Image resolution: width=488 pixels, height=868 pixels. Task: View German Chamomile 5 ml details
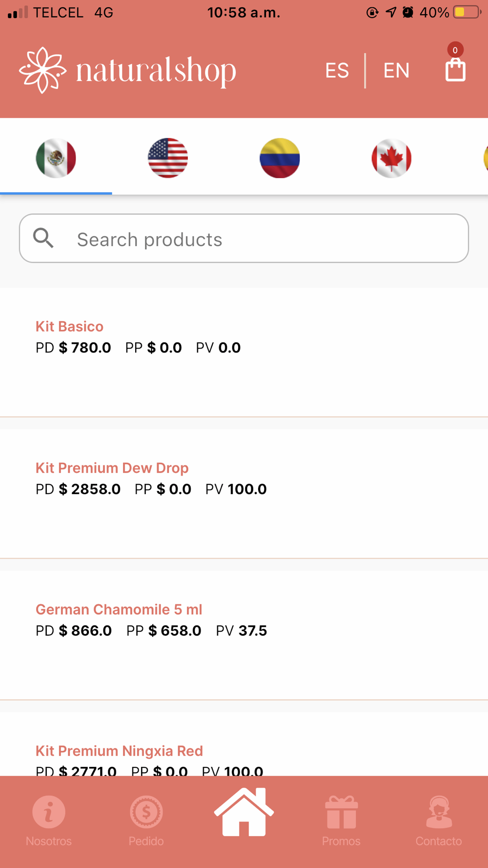pos(119,609)
